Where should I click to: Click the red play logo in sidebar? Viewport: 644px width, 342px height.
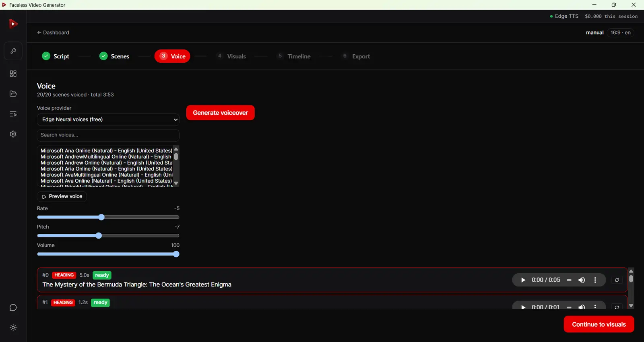(x=13, y=24)
